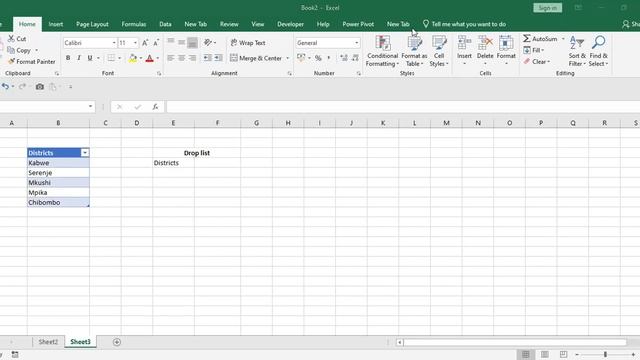Apply the Fill Color paint bucket
Image resolution: width=640 pixels, height=360 pixels.
(133, 58)
